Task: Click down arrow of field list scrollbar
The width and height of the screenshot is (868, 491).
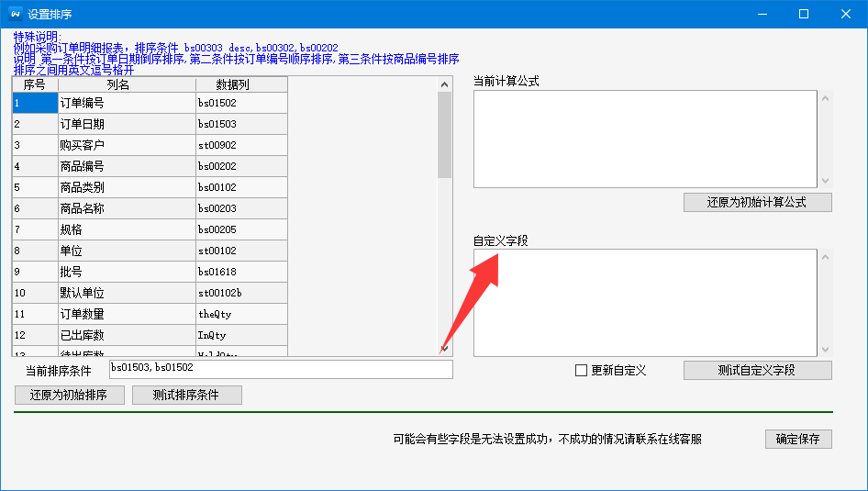Action: [445, 348]
